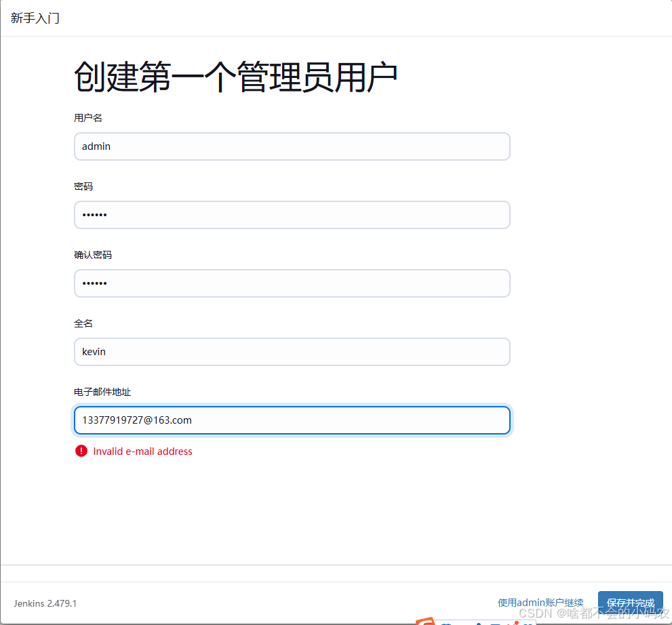Viewport: 672px width, 625px height.
Task: Click the red error exclamation icon
Action: [81, 451]
